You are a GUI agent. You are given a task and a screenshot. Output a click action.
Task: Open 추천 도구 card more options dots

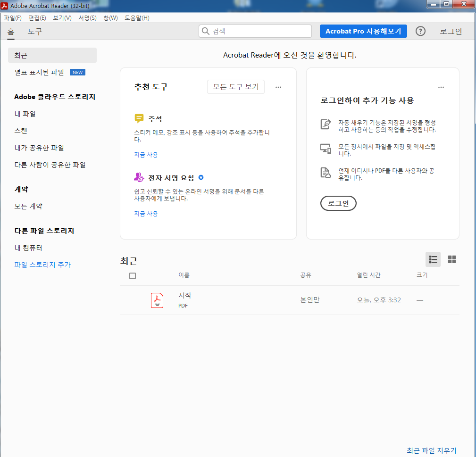(x=278, y=87)
